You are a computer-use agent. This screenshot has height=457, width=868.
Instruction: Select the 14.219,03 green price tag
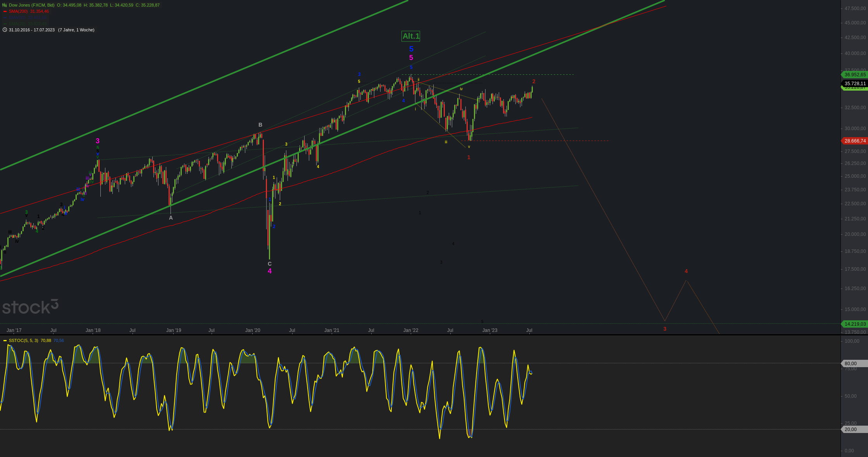pos(855,324)
